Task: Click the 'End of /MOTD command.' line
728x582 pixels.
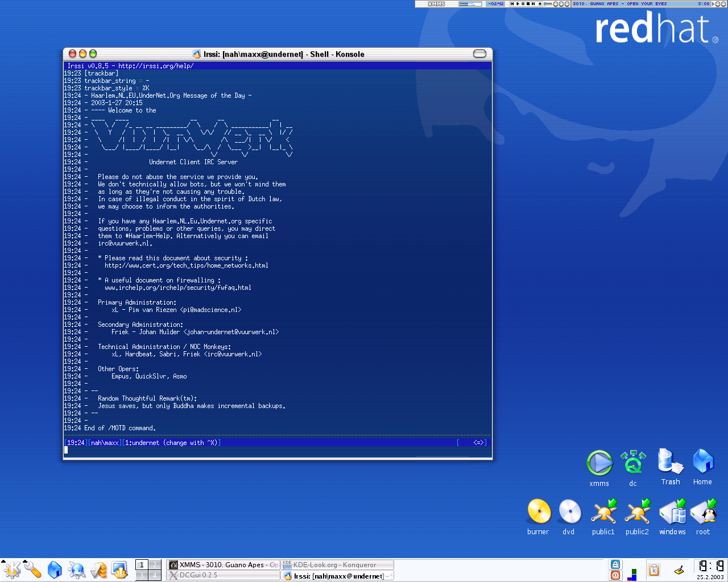Action: click(120, 428)
